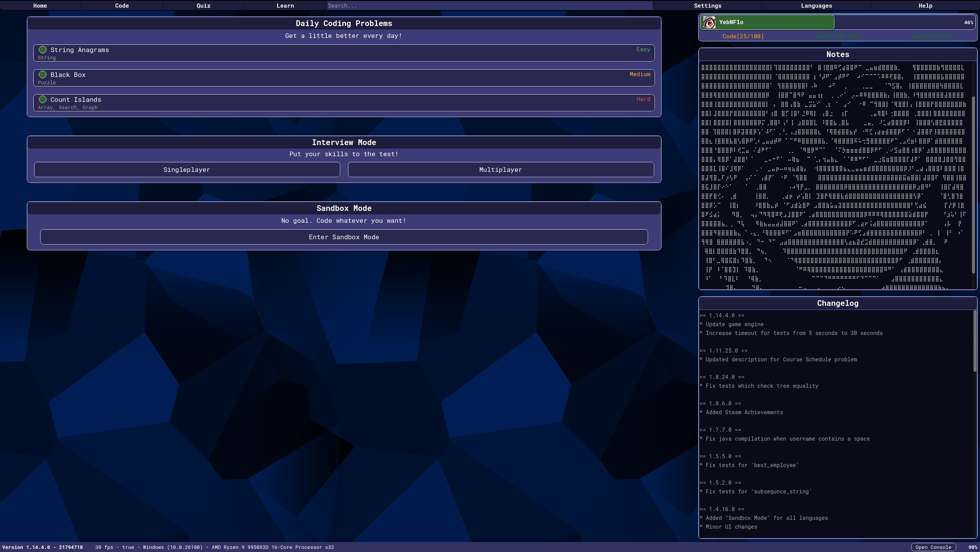
Task: Open the Code menu tab
Action: pyautogui.click(x=122, y=6)
